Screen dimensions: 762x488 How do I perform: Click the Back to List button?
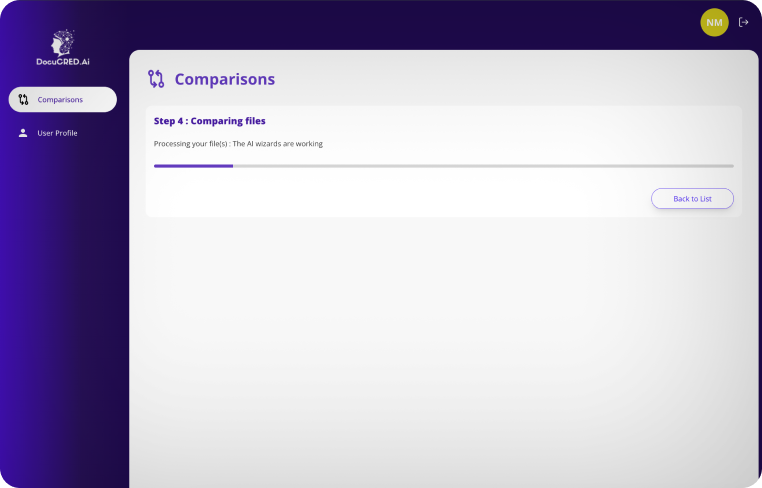[692, 199]
